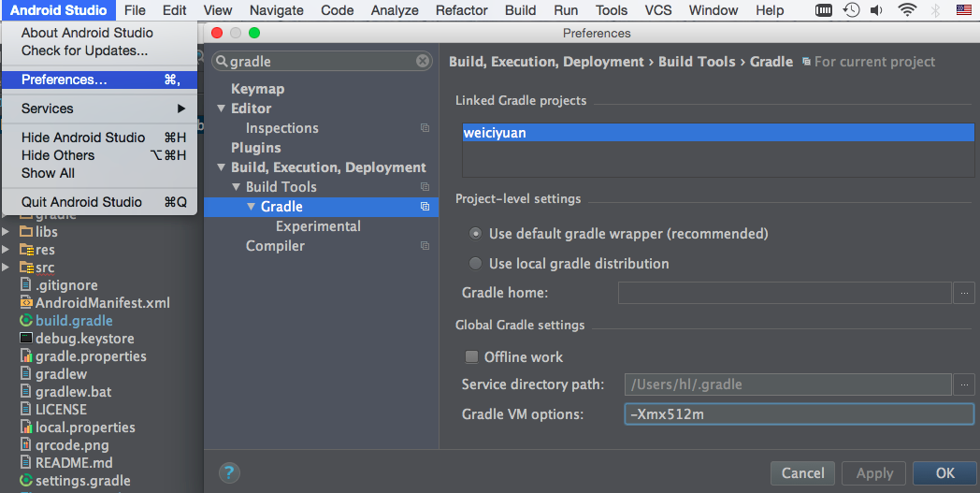Click the memory monitor icon in the menu bar

click(x=824, y=10)
